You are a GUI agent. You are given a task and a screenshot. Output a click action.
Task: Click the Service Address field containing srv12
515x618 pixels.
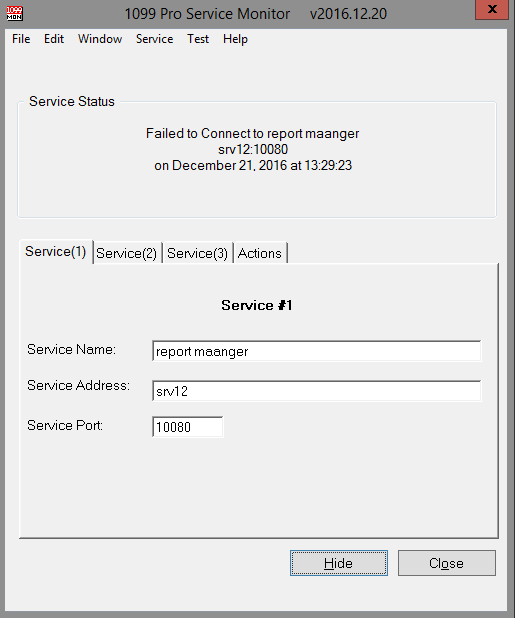tap(316, 391)
